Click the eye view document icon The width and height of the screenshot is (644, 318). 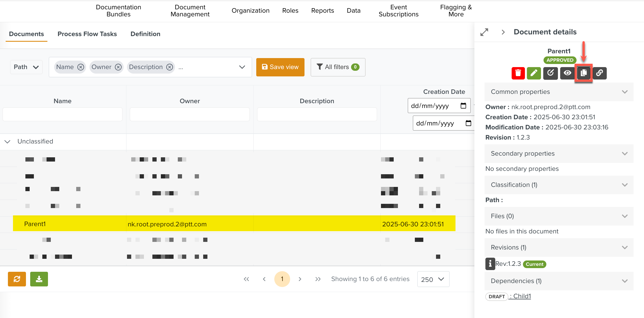tap(568, 73)
